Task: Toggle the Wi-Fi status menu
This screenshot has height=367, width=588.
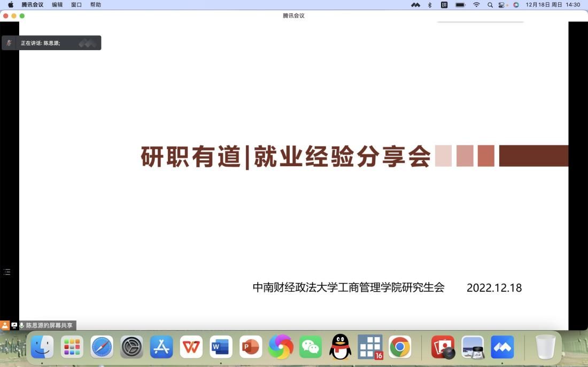Action: 476,5
